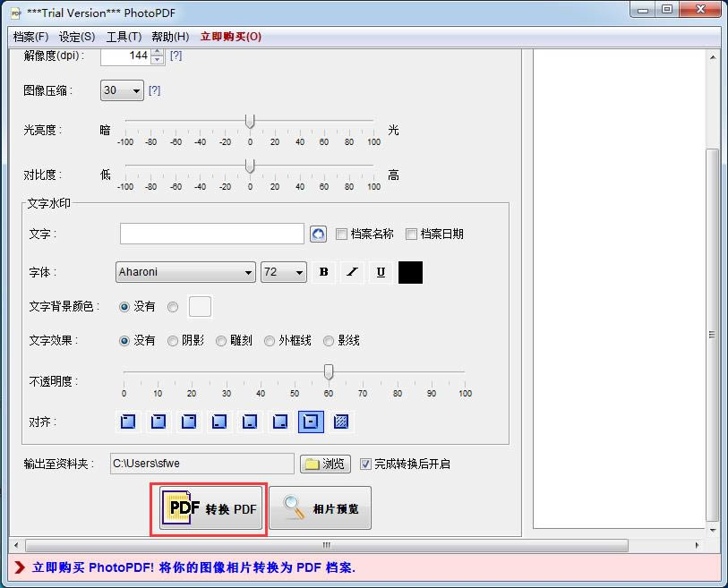Open the 图像压缩 dropdown showing 30

coord(122,90)
